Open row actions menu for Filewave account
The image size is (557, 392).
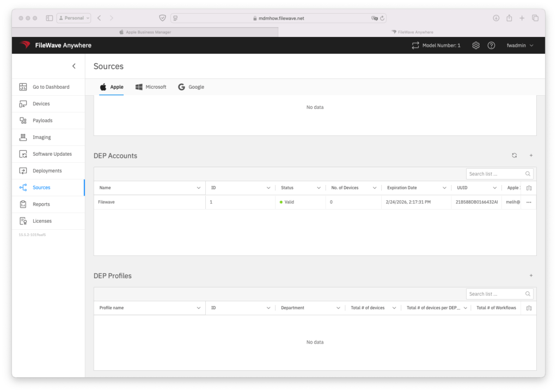click(528, 202)
